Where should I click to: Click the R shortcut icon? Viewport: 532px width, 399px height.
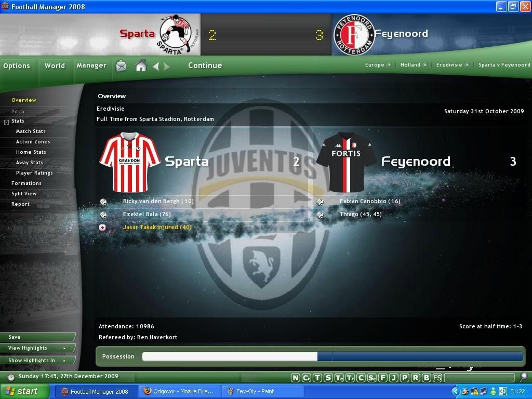click(x=415, y=378)
